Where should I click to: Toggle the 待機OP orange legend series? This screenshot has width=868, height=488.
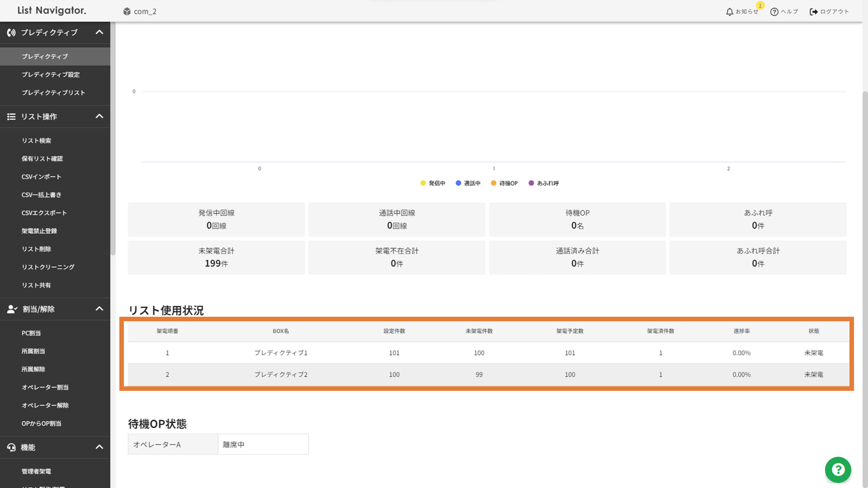pos(494,183)
